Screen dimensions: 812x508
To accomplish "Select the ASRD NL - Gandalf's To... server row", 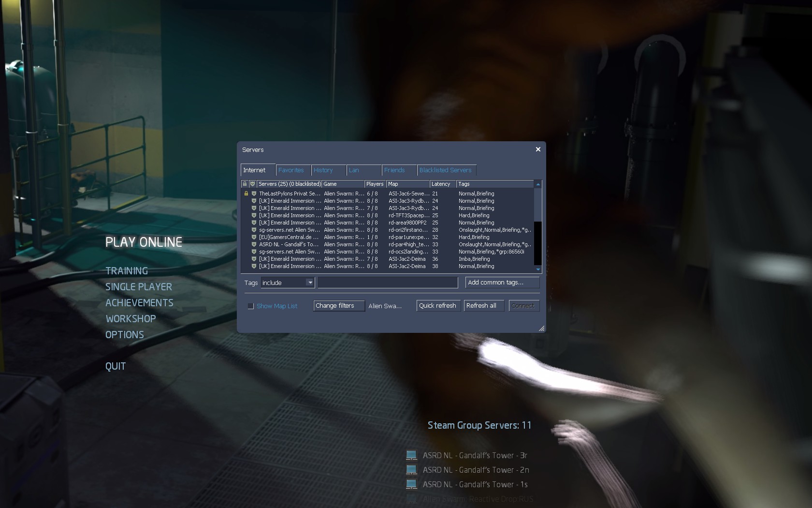I will [x=388, y=244].
